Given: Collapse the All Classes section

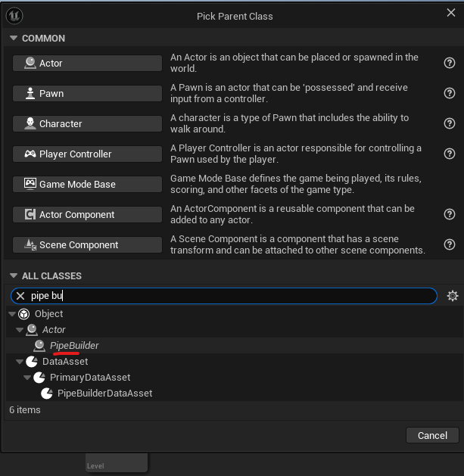Looking at the screenshot, I should [14, 276].
